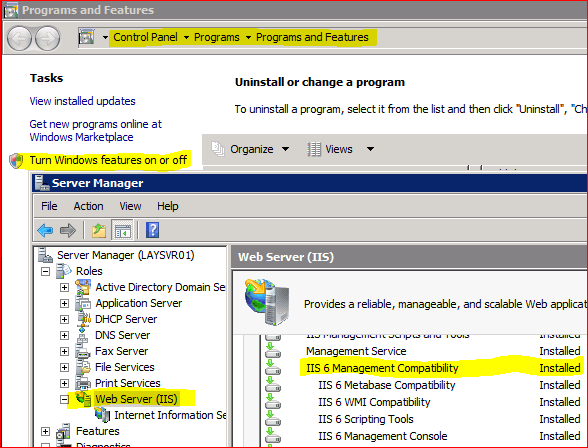Toggle the show/hide console tree icon
588x448 pixels.
[123, 230]
